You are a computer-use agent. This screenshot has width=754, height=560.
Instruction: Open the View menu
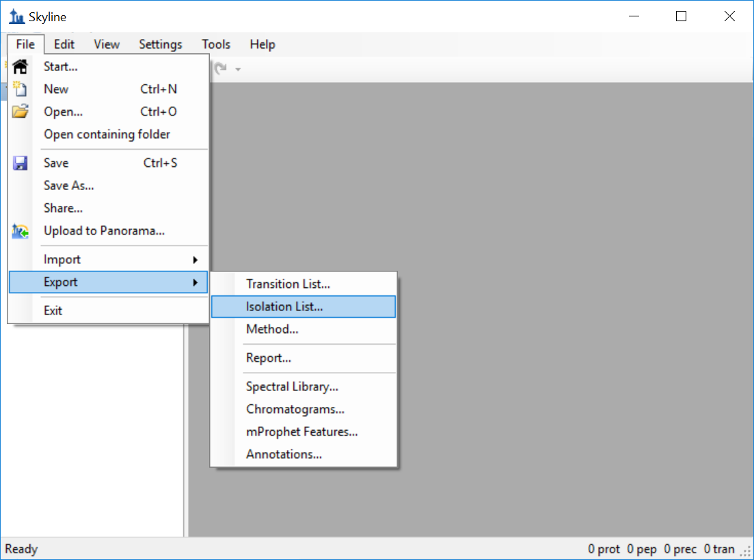click(x=106, y=44)
